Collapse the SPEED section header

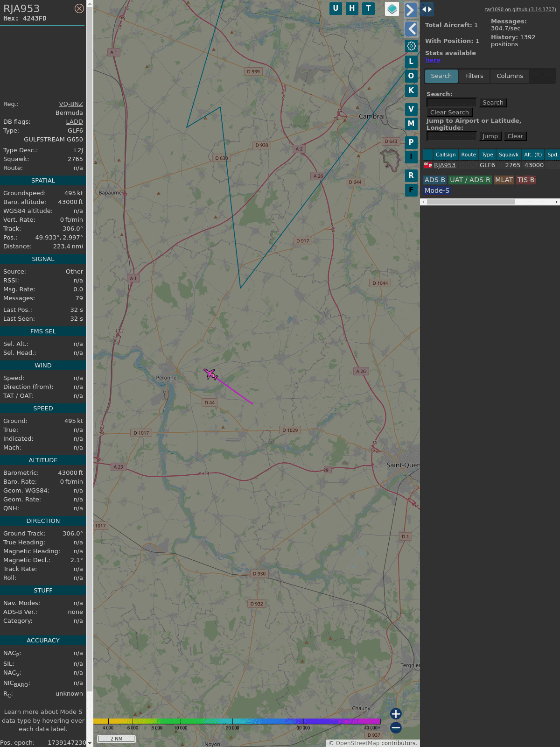click(x=43, y=409)
